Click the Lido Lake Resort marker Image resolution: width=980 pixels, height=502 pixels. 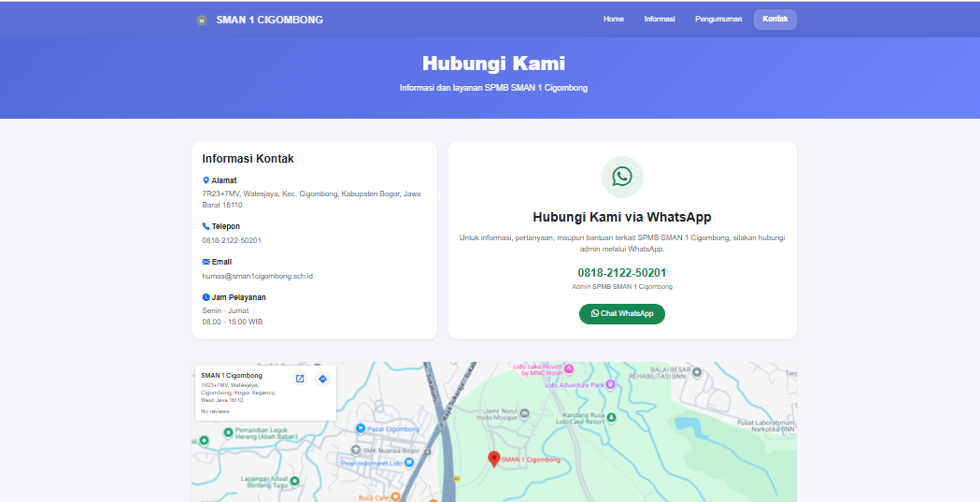[569, 369]
